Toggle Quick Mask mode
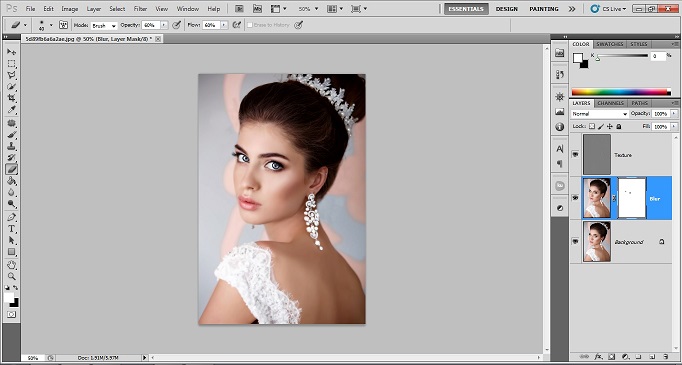The width and height of the screenshot is (682, 365). (x=11, y=315)
